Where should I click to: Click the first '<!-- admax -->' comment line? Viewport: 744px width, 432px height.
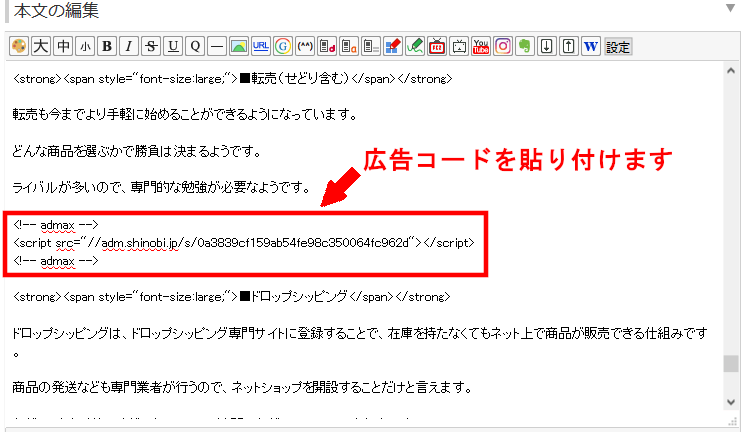pos(56,225)
